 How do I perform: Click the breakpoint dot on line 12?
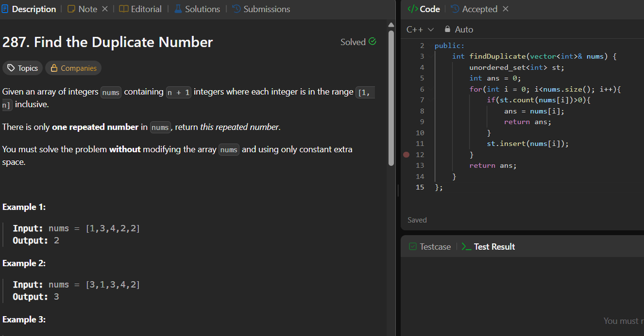click(x=407, y=155)
